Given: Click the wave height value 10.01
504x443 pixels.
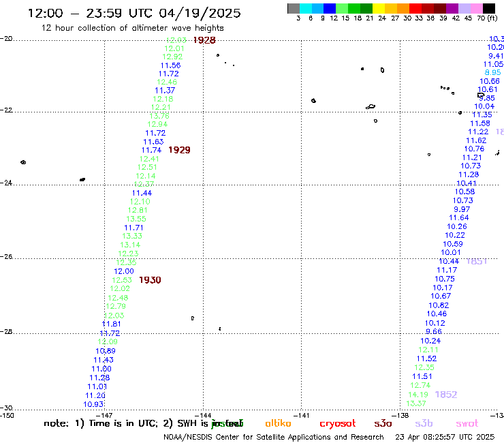Looking at the screenshot, I should pyautogui.click(x=451, y=253).
